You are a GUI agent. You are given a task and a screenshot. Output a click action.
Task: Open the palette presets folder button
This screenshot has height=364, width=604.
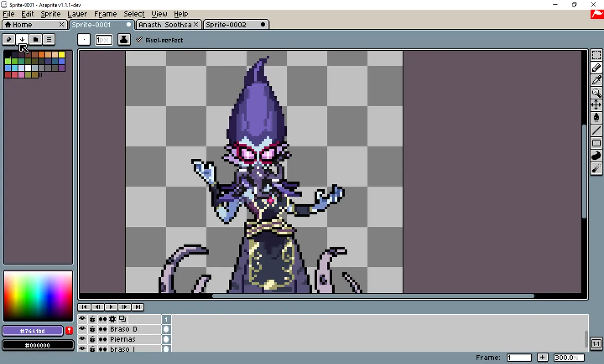point(35,40)
